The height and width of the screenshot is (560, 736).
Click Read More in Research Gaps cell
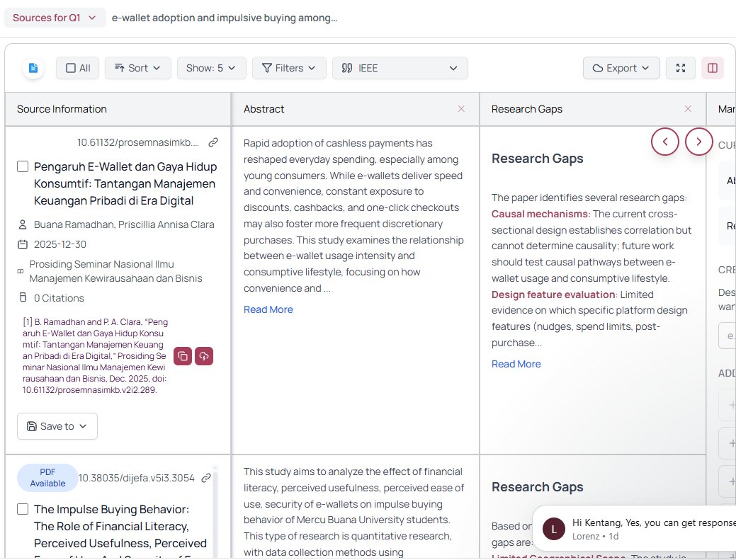[516, 364]
